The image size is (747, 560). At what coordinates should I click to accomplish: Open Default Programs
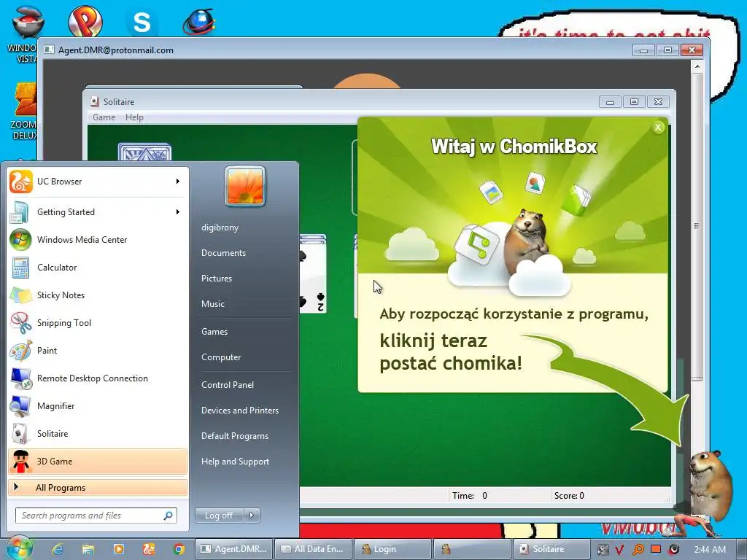click(235, 436)
